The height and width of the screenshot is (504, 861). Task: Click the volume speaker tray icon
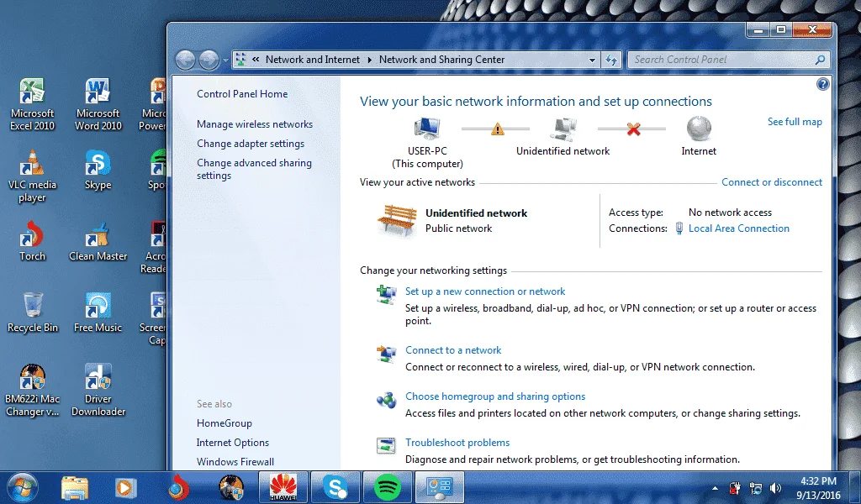pos(775,488)
